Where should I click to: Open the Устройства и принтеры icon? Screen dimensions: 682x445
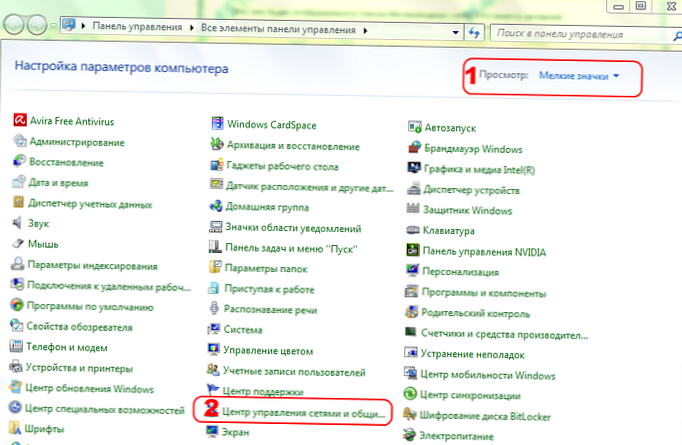16,366
